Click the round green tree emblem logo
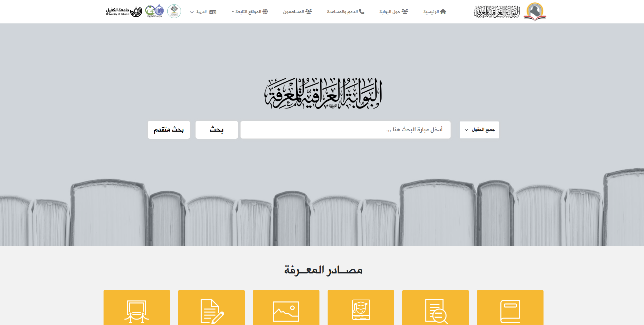Viewport: 644px width, 325px height. pos(174,11)
